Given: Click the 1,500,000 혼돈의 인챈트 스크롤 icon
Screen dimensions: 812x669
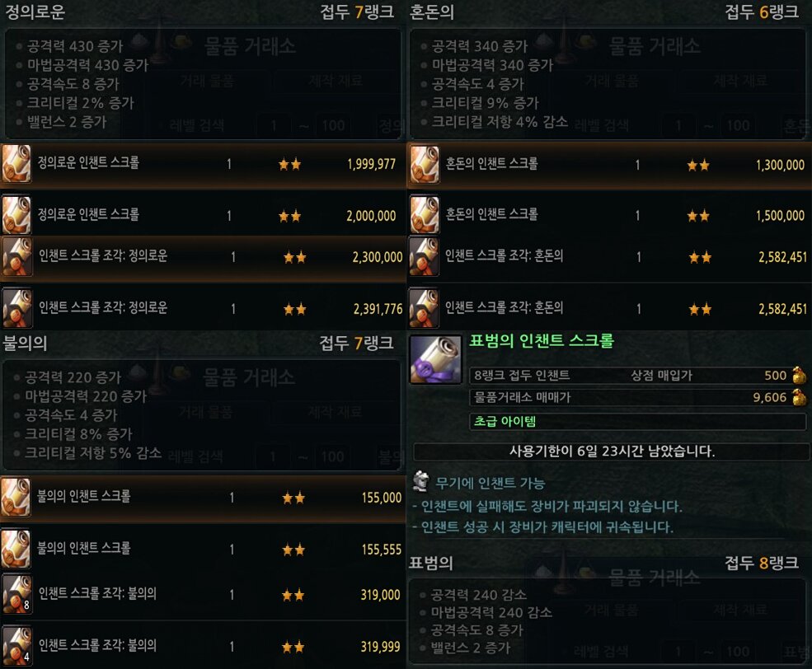Looking at the screenshot, I should [x=424, y=215].
